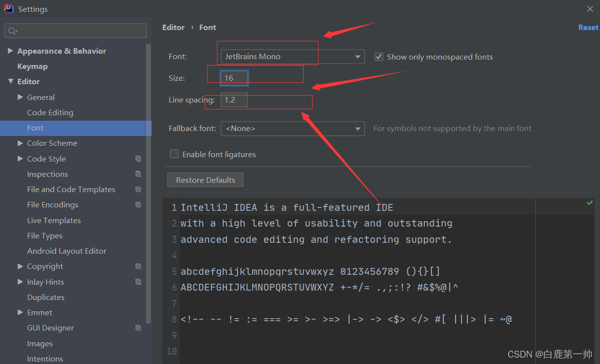Screen dimensions: 600x364
Task: Open Inspections settings page
Action: [47, 174]
